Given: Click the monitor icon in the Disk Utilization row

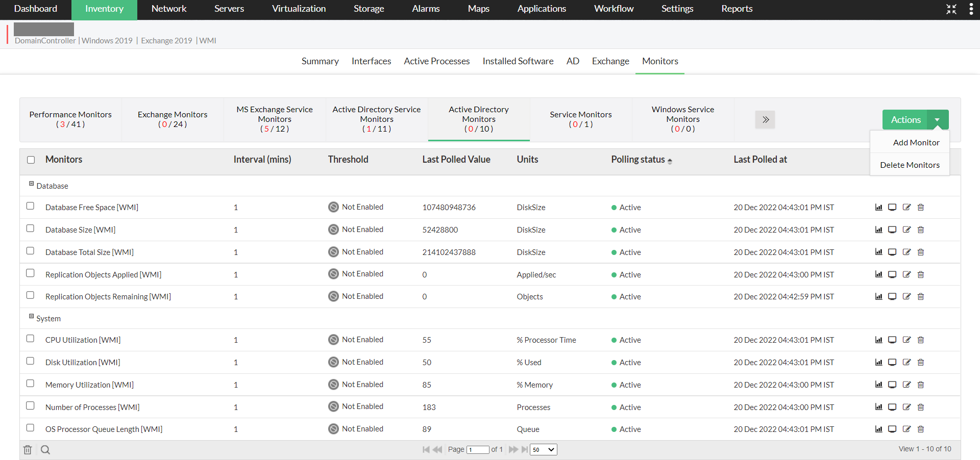Looking at the screenshot, I should tap(892, 362).
